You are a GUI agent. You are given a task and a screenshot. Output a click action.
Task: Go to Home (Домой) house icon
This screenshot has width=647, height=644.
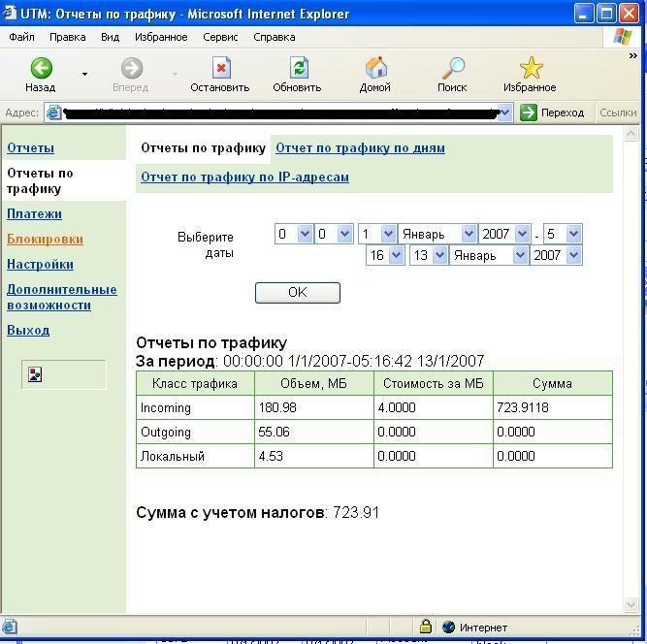click(x=375, y=68)
